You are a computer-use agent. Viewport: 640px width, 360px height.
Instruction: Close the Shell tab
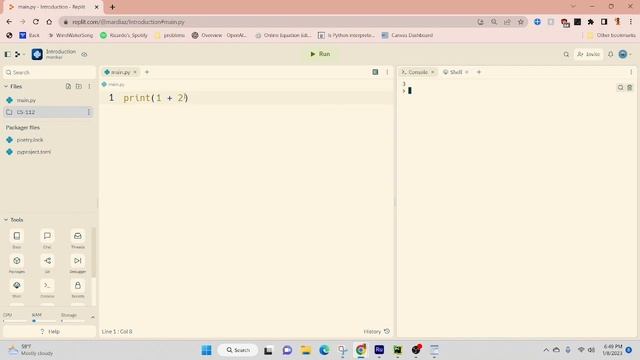(467, 72)
